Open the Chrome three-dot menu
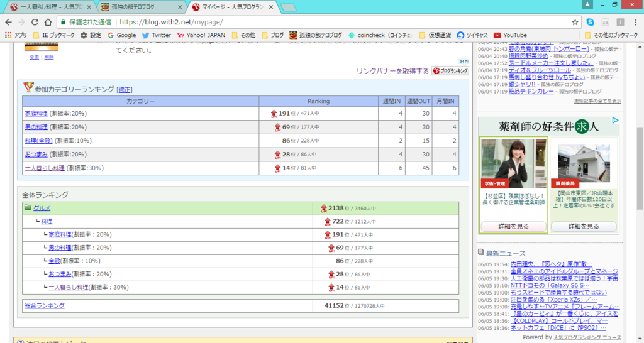Image resolution: width=644 pixels, height=343 pixels. point(635,22)
